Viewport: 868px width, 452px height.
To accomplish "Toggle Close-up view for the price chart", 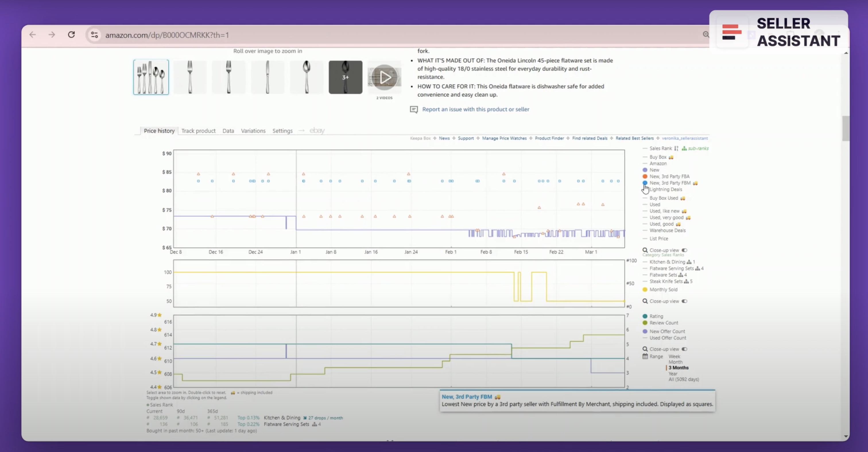I will [684, 250].
